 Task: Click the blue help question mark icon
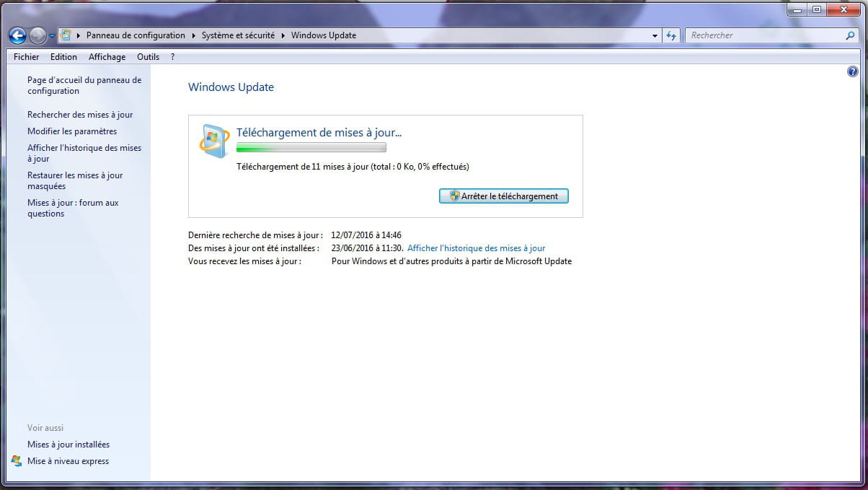(853, 71)
